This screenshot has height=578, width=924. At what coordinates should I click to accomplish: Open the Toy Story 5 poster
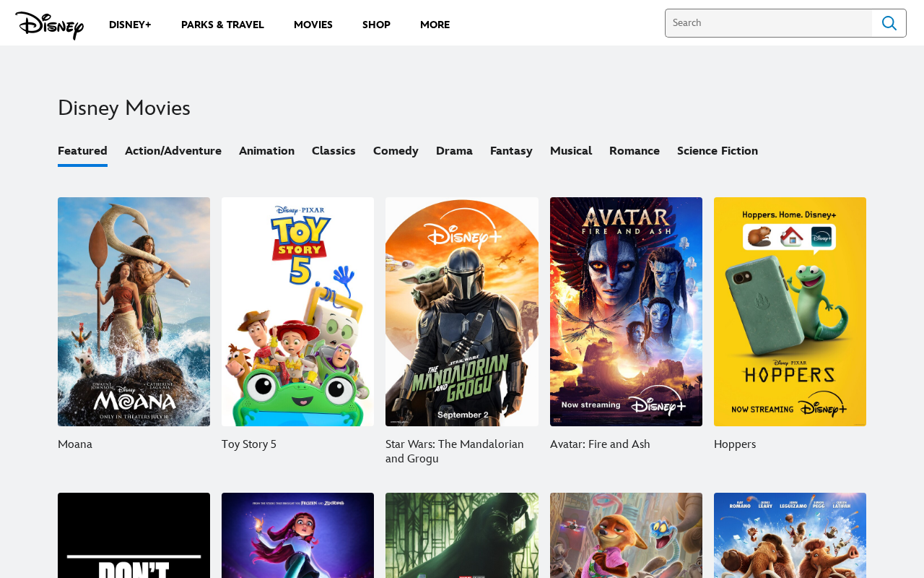tap(297, 311)
